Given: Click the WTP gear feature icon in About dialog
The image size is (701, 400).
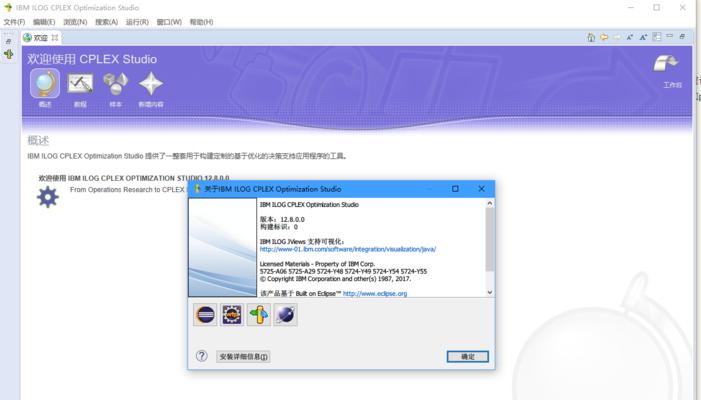Looking at the screenshot, I should point(232,315).
